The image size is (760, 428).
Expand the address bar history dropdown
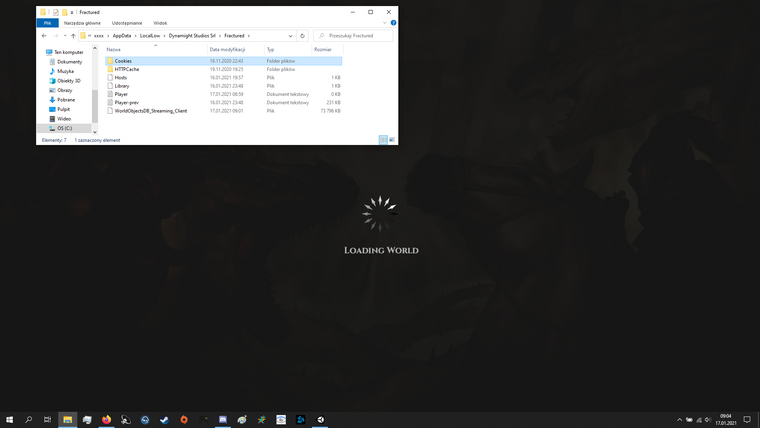(290, 36)
